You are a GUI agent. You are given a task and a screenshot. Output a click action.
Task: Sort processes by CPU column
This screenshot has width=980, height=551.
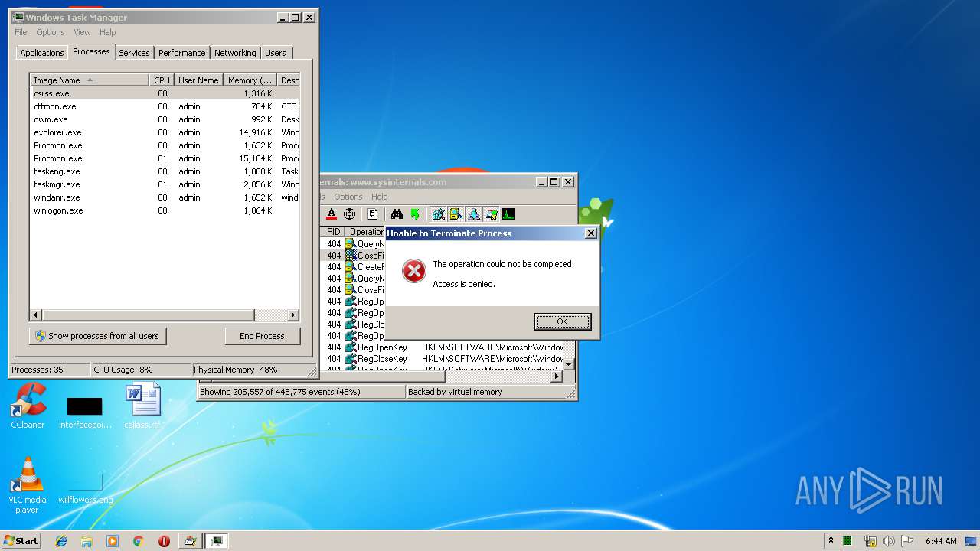(162, 80)
